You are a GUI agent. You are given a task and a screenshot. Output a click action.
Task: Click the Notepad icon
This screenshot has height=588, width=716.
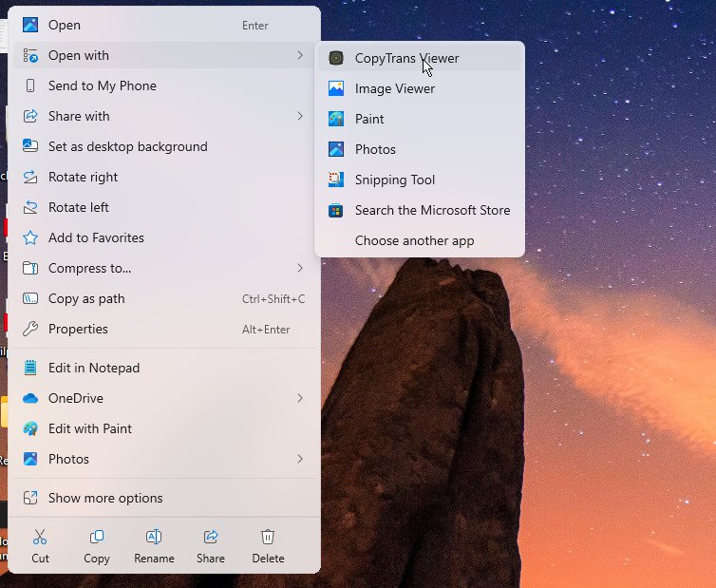(x=30, y=368)
